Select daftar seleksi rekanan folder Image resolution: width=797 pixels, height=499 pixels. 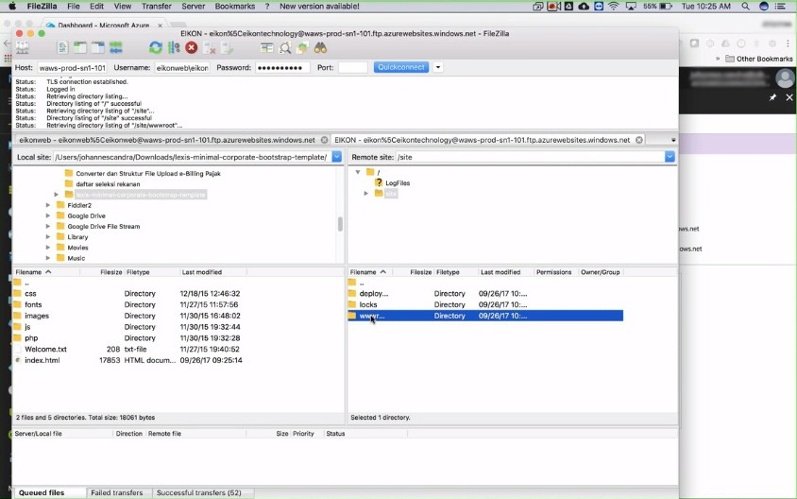(108, 184)
